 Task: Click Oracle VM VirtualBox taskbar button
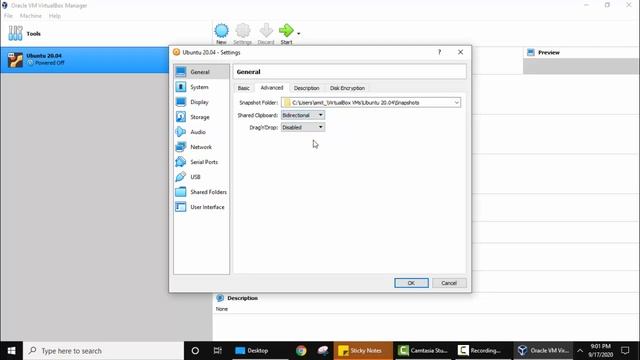coord(543,351)
